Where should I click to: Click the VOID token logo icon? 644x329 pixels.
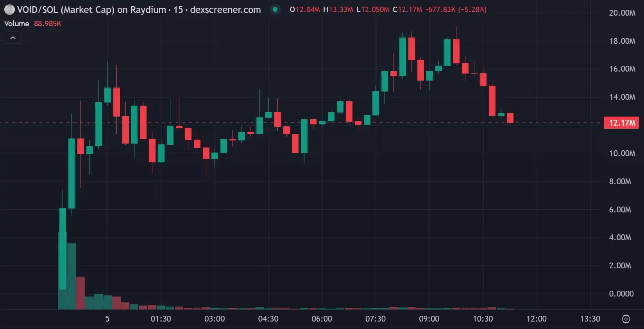9,10
